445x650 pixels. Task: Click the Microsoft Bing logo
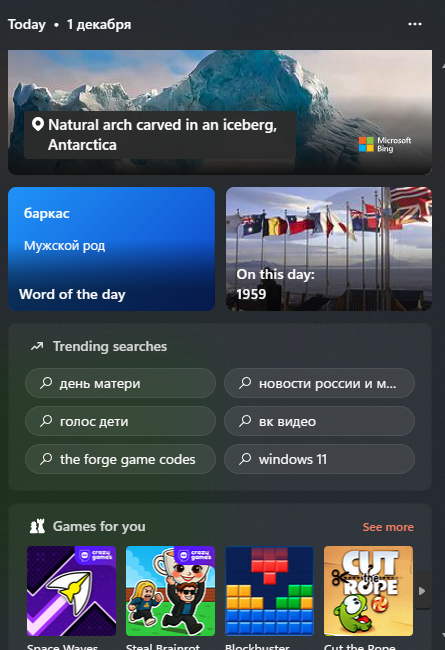385,145
